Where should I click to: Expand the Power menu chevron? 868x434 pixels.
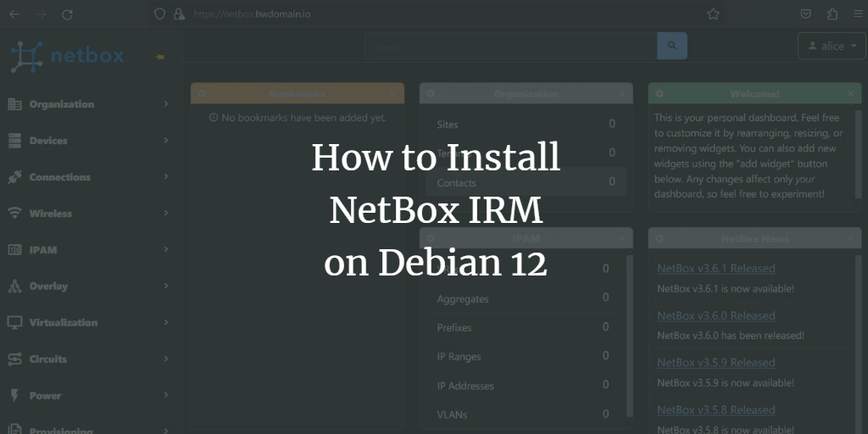pyautogui.click(x=165, y=395)
